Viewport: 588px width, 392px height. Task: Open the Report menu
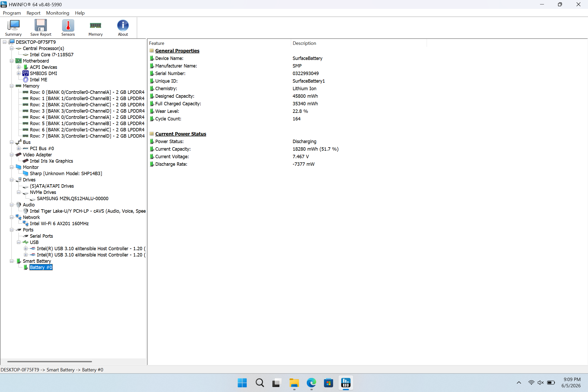pyautogui.click(x=33, y=13)
